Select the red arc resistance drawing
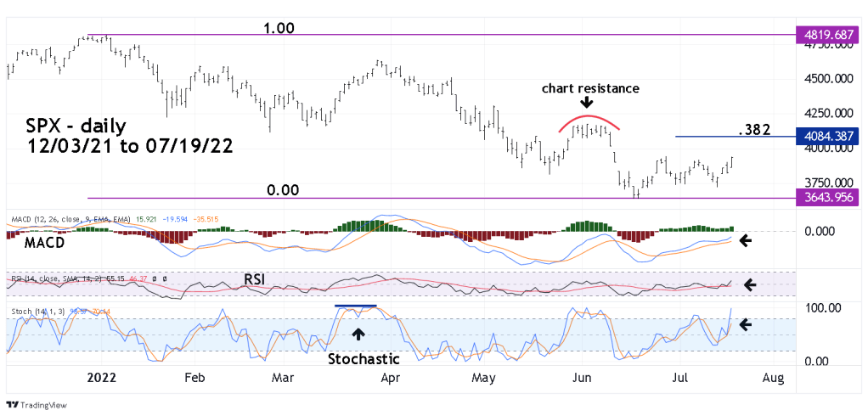 [589, 117]
